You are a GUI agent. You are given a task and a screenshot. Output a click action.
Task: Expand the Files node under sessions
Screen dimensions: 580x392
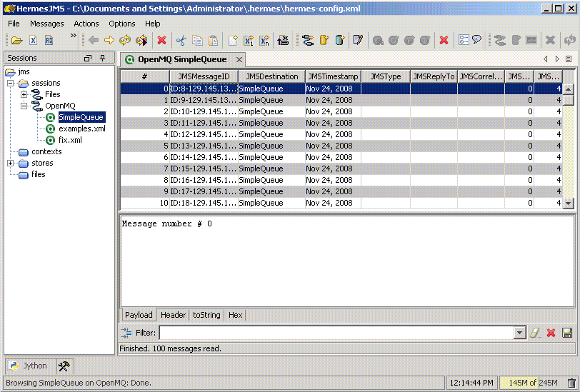coord(24,94)
